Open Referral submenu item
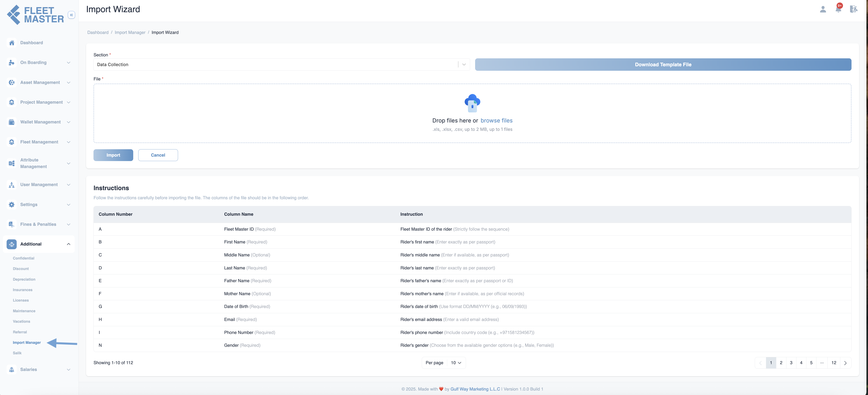The image size is (868, 395). [20, 332]
